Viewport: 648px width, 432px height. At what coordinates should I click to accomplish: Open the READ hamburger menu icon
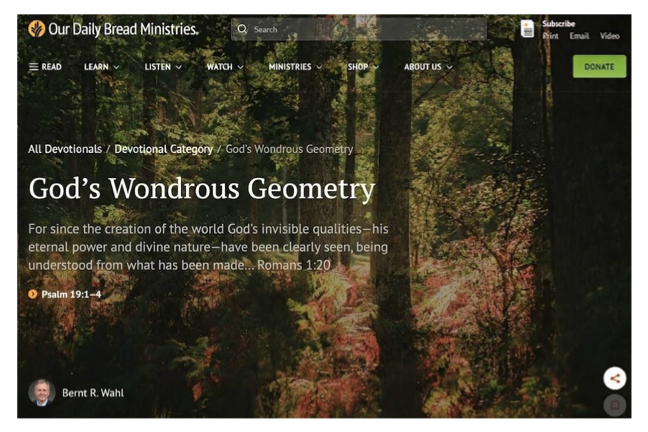coord(33,67)
